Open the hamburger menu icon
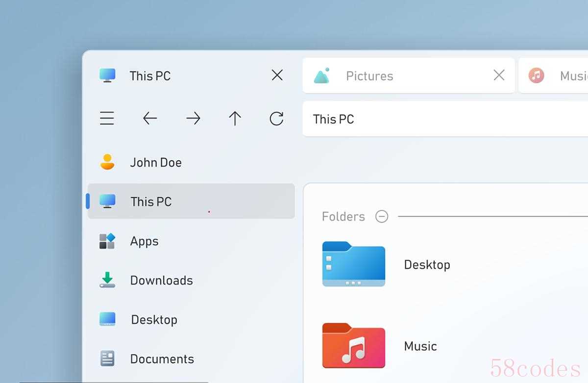This screenshot has height=383, width=588. point(107,118)
